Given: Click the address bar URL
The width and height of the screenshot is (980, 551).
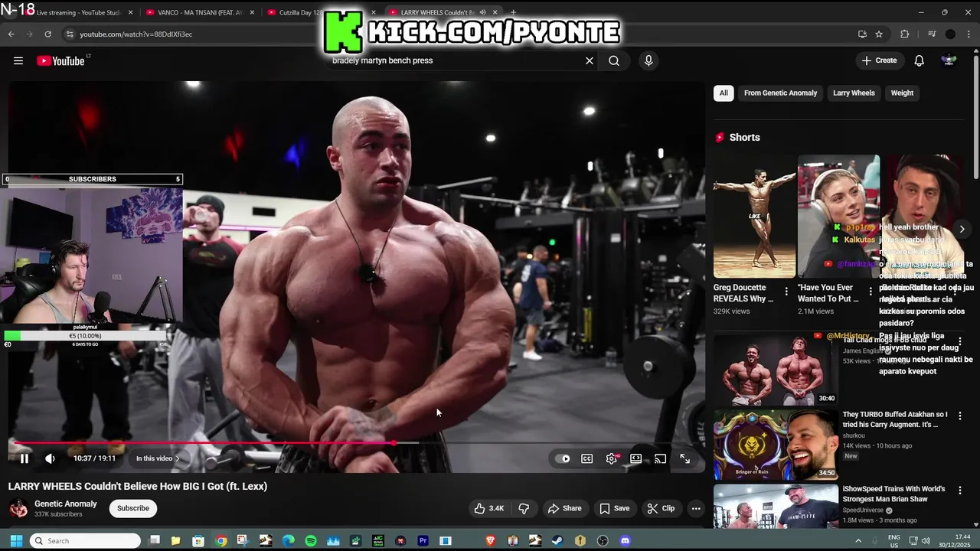Looking at the screenshot, I should click(136, 34).
